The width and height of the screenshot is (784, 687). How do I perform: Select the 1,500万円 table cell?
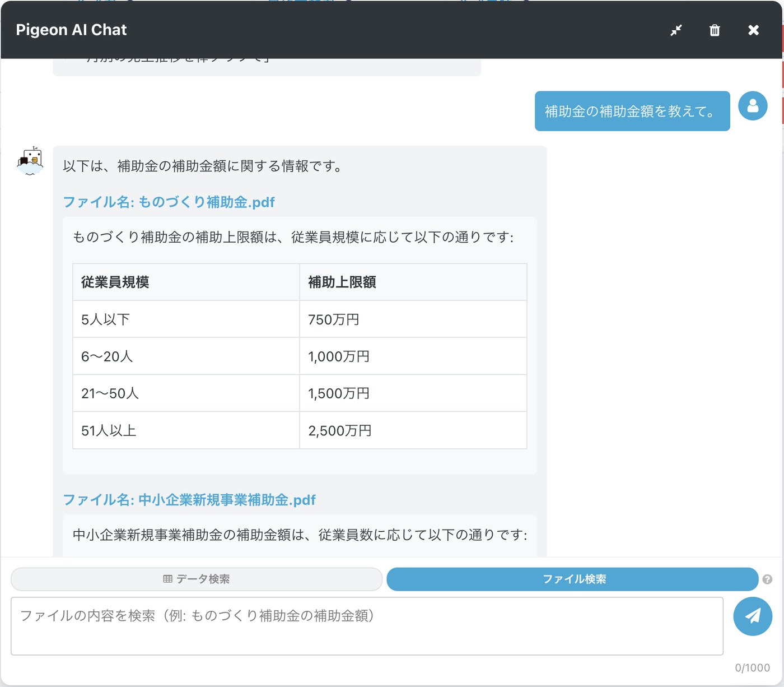pyautogui.click(x=413, y=393)
